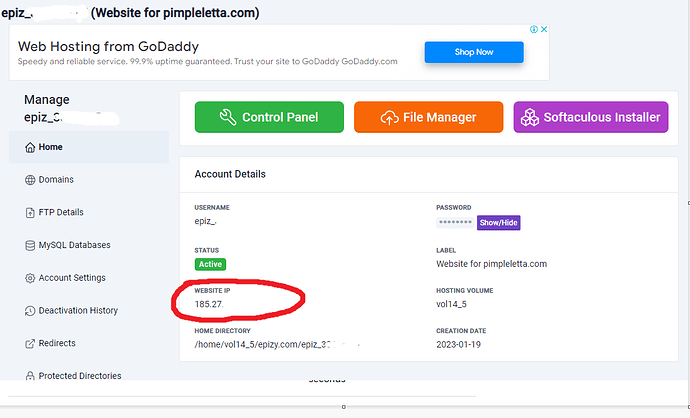Click the masked password field

[455, 222]
